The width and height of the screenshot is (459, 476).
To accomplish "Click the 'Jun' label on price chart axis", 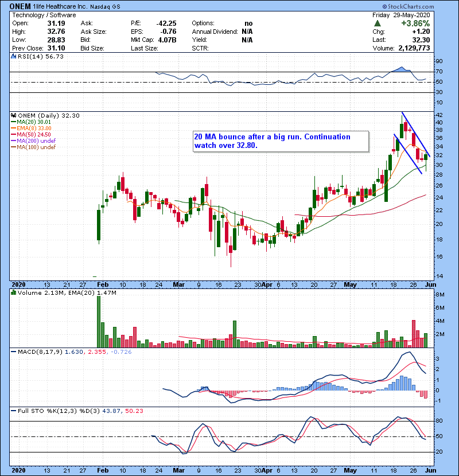I will click(x=430, y=284).
